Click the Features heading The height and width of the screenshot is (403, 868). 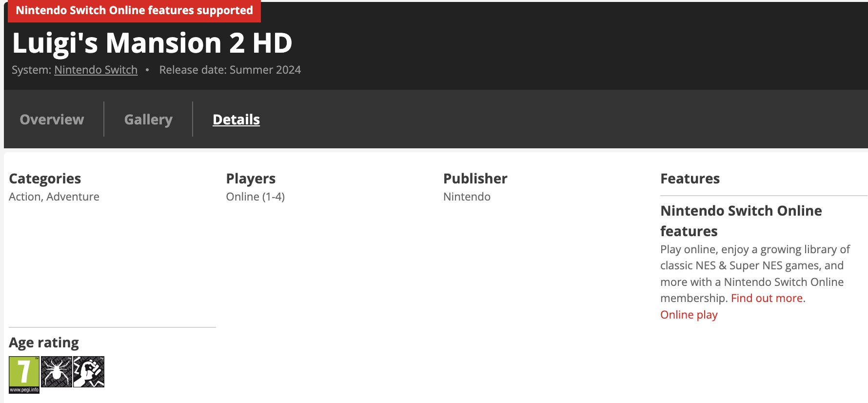690,179
